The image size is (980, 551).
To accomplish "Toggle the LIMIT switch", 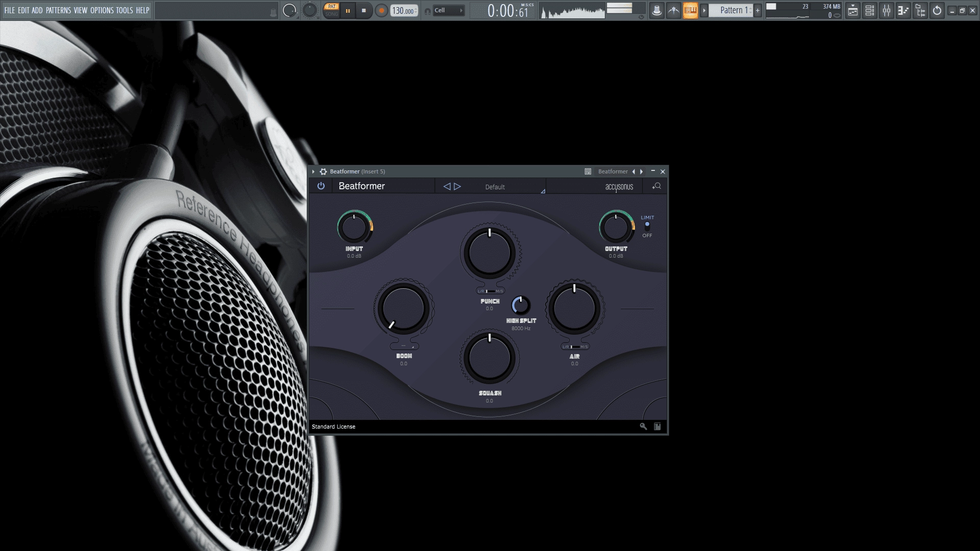I will pos(647,227).
